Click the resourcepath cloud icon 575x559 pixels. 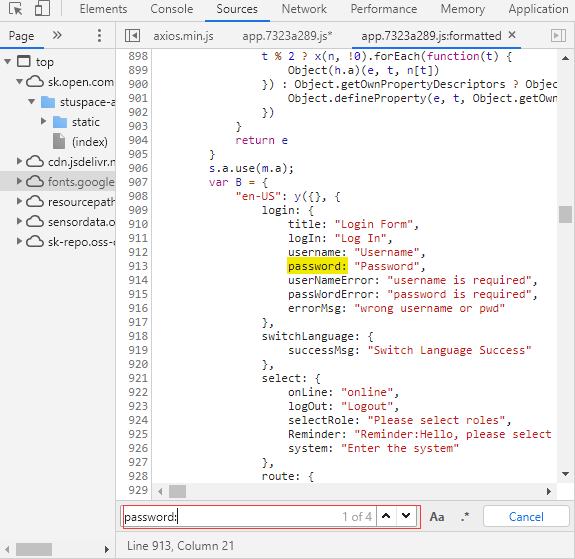click(x=35, y=201)
